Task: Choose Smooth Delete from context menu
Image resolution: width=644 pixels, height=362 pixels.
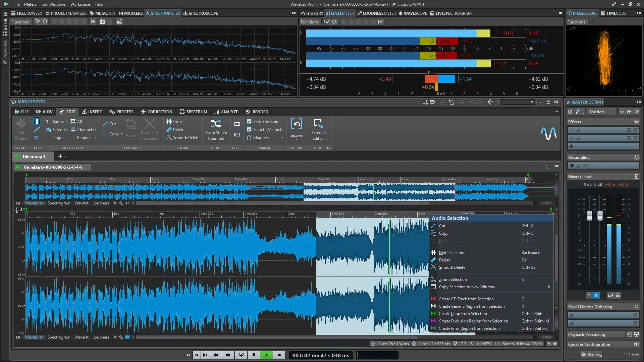Action: 452,267
